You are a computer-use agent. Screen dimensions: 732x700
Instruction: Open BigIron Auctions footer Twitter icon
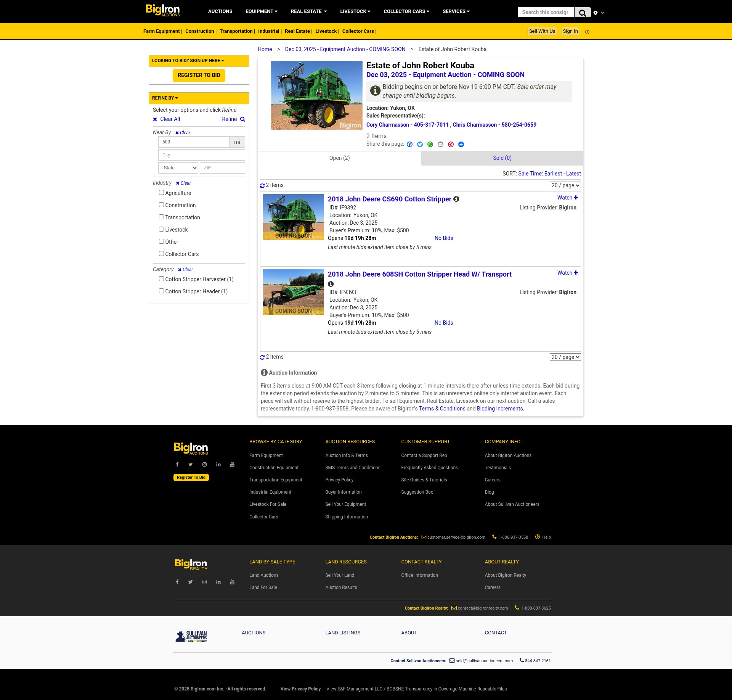(191, 465)
